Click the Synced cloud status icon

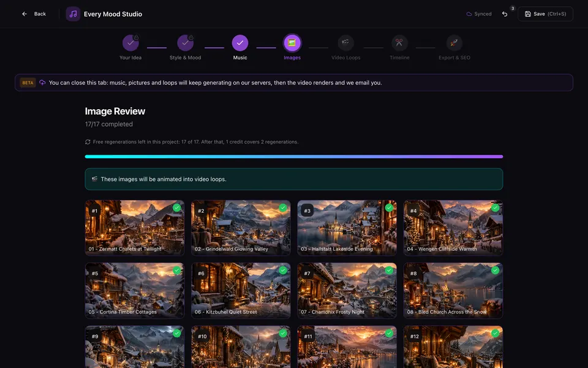click(469, 14)
